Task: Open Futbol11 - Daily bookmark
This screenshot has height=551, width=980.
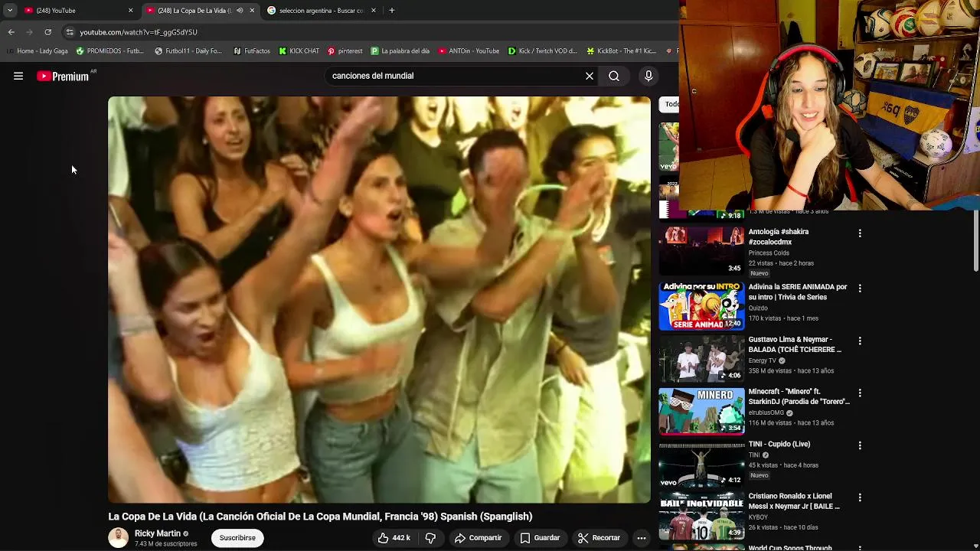Action: [x=188, y=51]
